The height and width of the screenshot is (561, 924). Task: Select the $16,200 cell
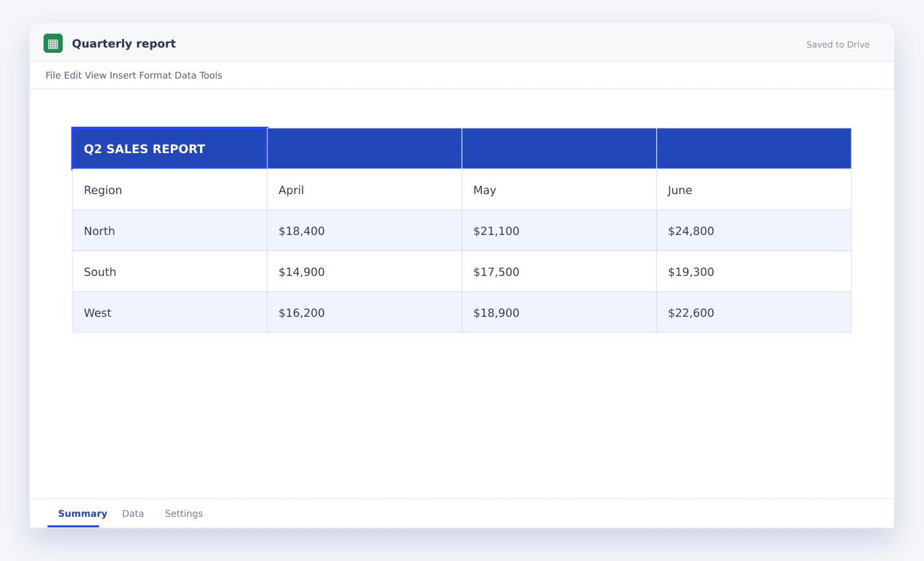[x=364, y=313]
